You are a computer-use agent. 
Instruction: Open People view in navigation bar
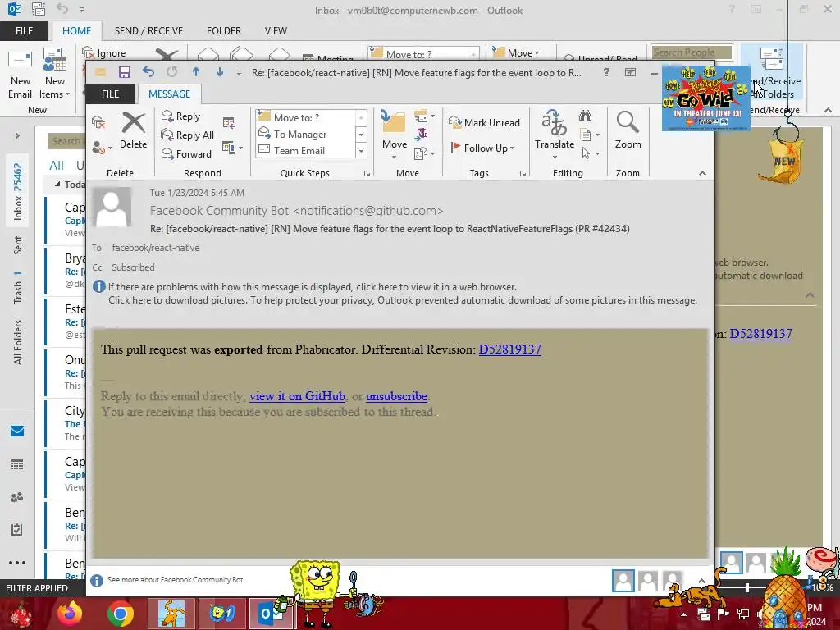17,497
